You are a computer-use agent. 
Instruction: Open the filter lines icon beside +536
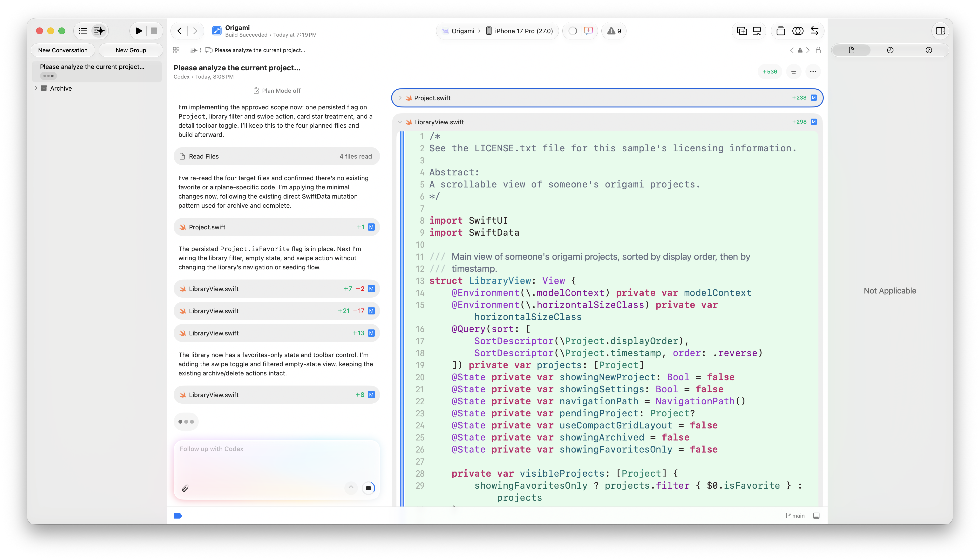[794, 72]
